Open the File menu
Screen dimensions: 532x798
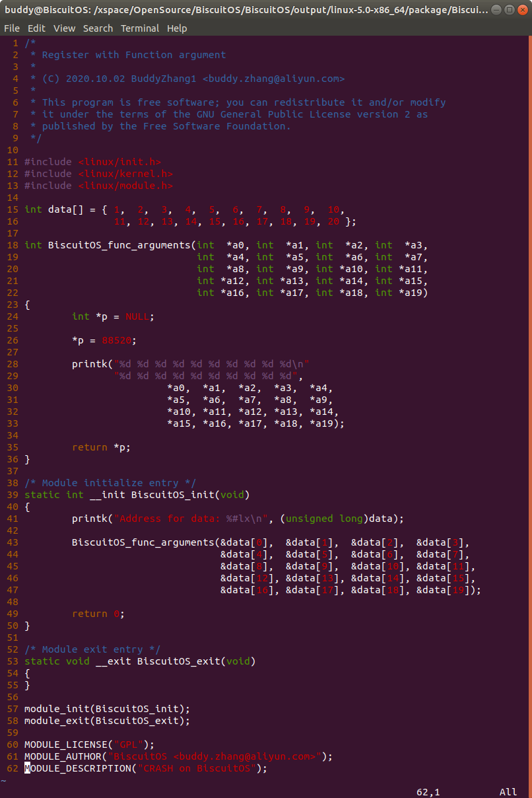click(12, 28)
